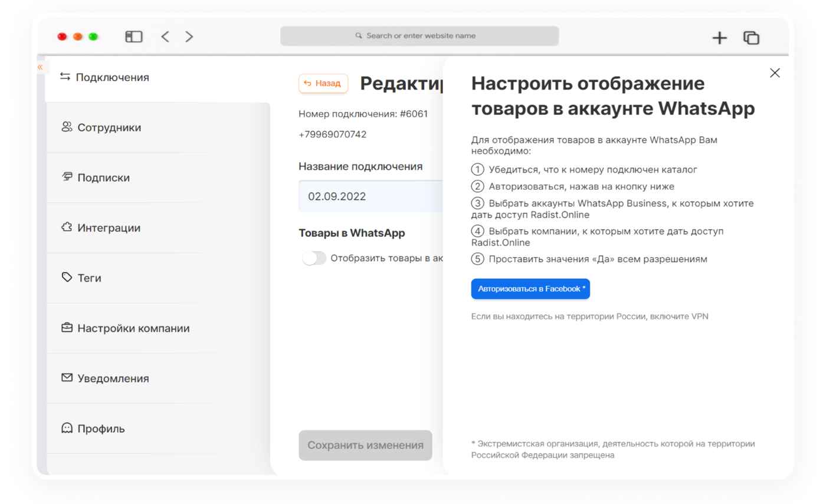Image resolution: width=826 pixels, height=504 pixels.
Task: Click the orange minimize window dot
Action: click(77, 37)
